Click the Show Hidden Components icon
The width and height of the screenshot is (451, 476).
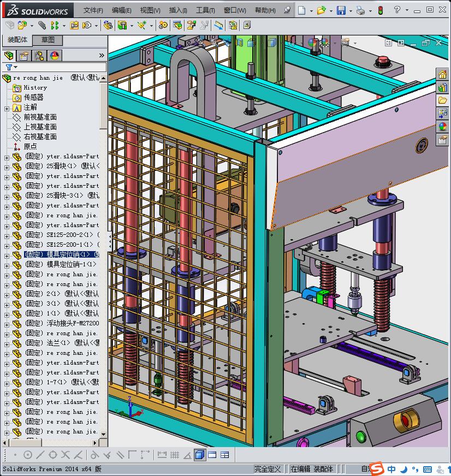(108, 25)
